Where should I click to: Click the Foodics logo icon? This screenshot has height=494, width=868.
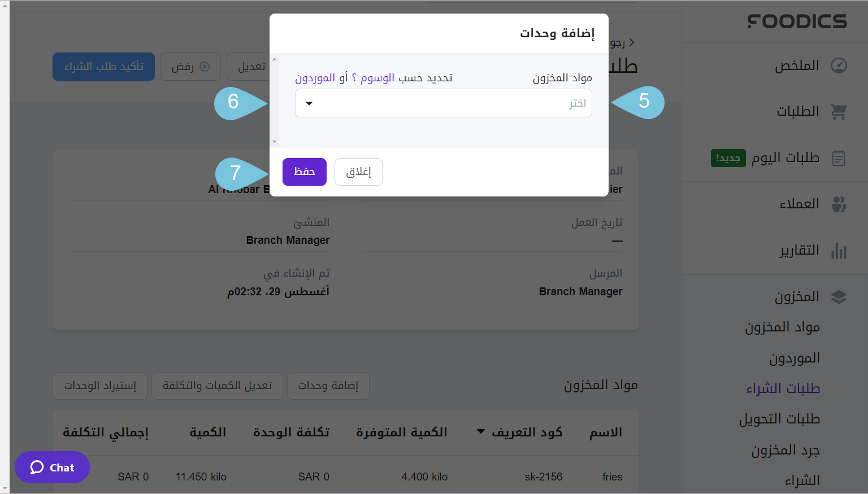coord(796,21)
